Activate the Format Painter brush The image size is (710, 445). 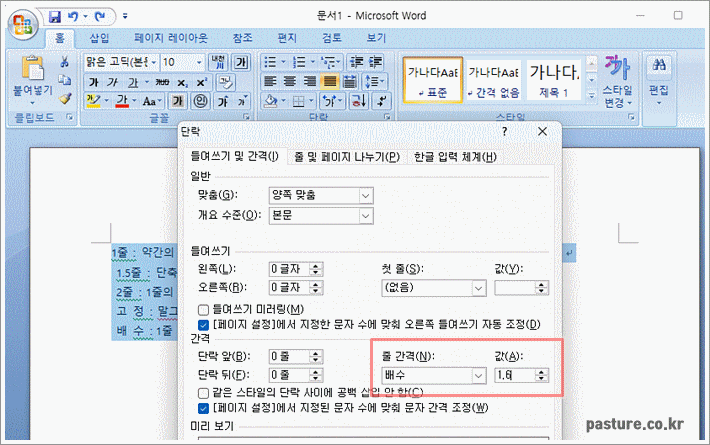pos(65,98)
